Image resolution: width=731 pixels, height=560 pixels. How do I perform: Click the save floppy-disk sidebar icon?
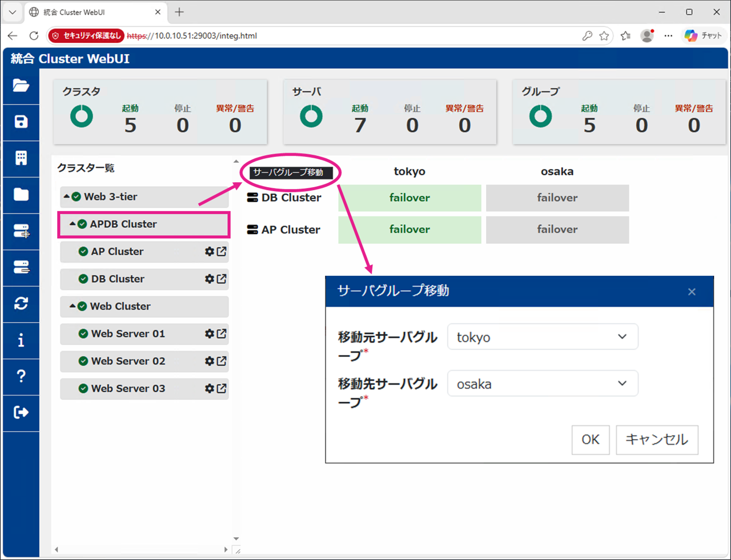coord(21,122)
